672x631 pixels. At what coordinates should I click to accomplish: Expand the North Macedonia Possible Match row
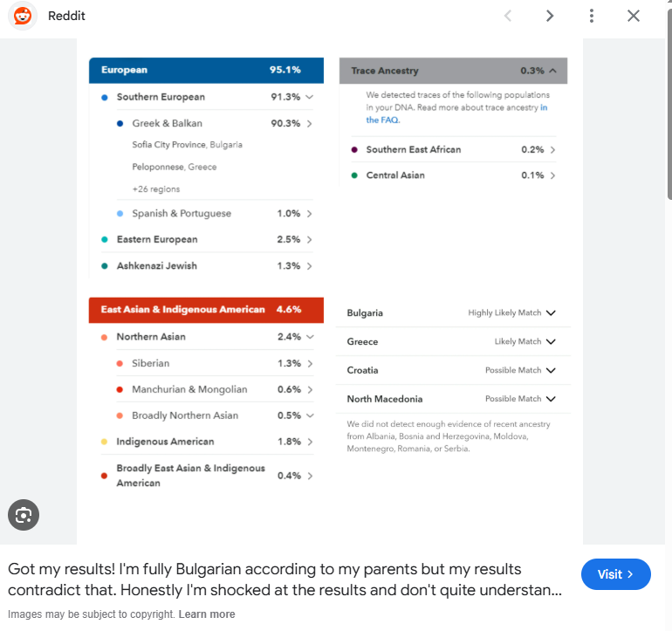(551, 400)
